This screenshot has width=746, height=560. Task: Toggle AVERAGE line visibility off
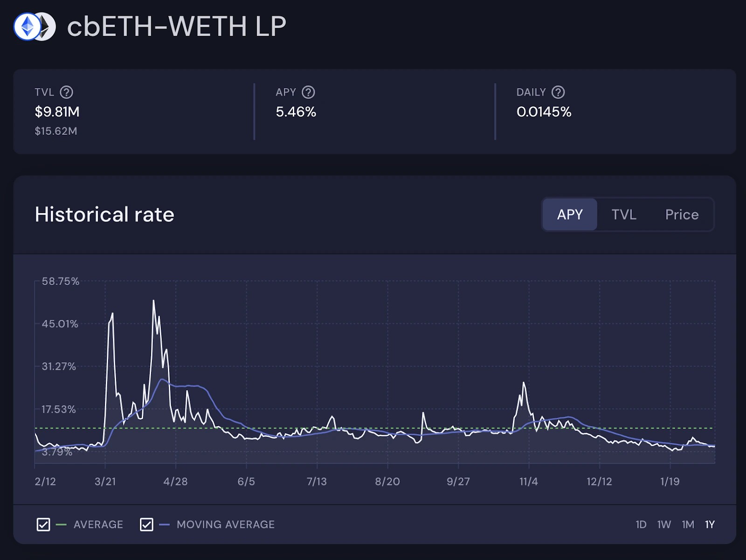point(43,524)
